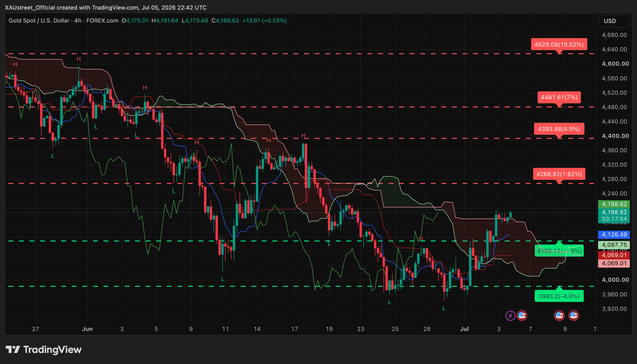Click the 4,000.00 price axis label
Image resolution: width=637 pixels, height=364 pixels.
tap(615, 280)
